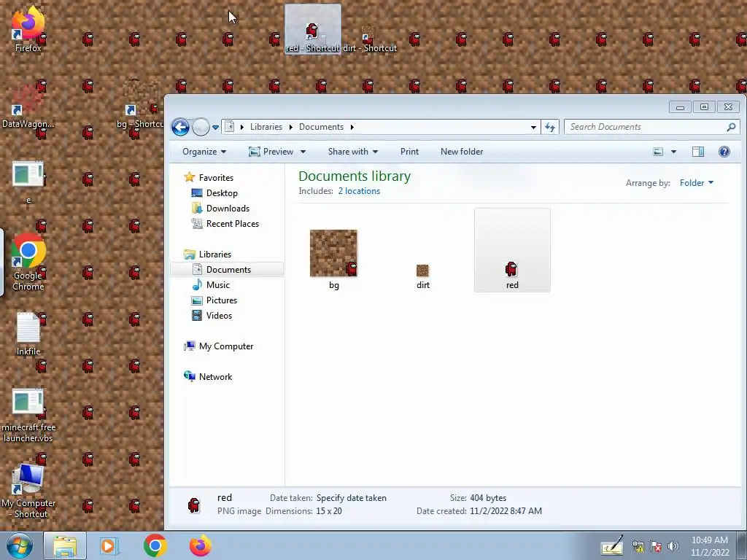Viewport: 747px width, 560px height.
Task: Click the Preview toolbar button
Action: 271,152
